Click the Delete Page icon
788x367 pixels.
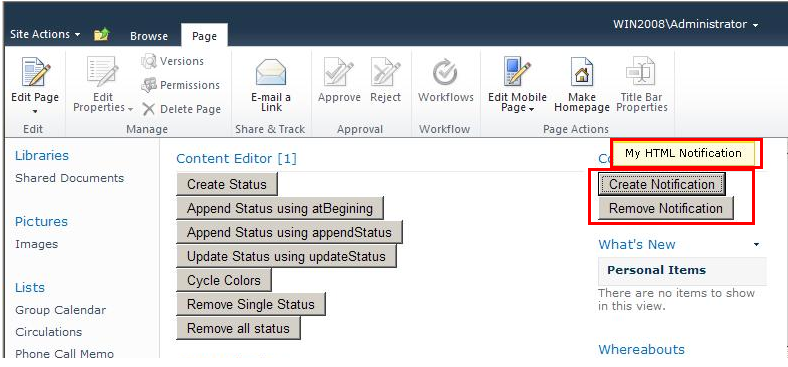pos(148,109)
